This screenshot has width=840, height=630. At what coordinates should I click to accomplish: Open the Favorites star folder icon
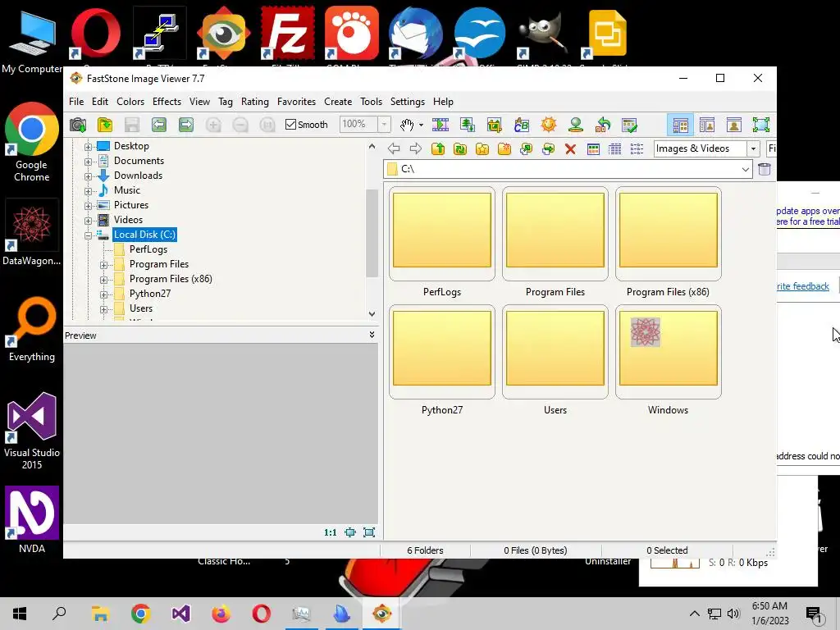pyautogui.click(x=482, y=149)
